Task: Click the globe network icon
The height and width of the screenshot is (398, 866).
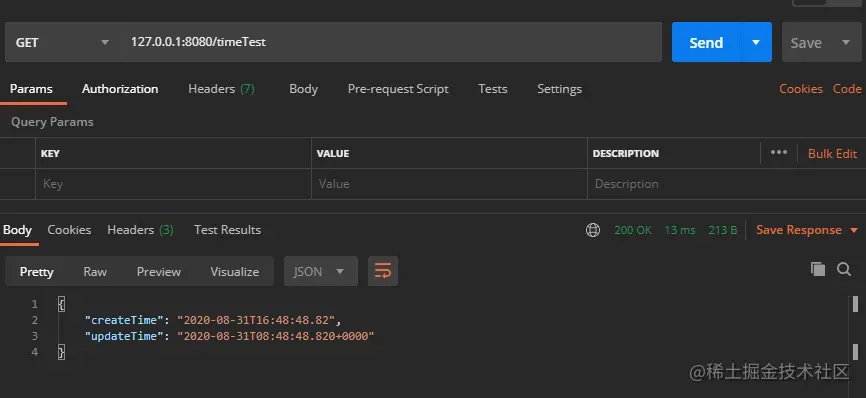Action: pos(593,230)
